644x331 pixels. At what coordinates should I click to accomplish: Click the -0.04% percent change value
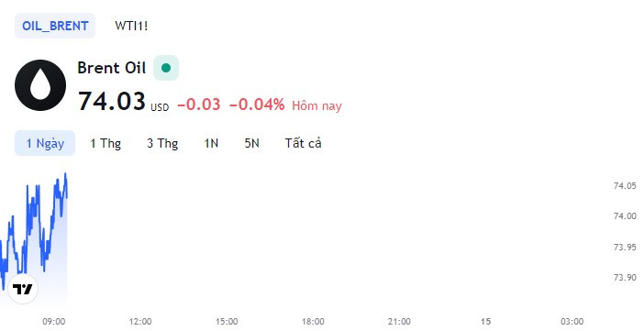pos(257,105)
